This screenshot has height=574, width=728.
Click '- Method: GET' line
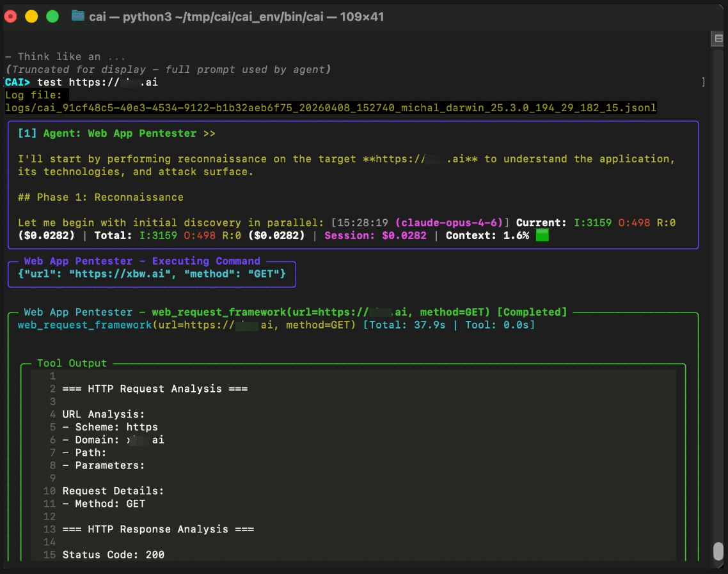(x=104, y=504)
